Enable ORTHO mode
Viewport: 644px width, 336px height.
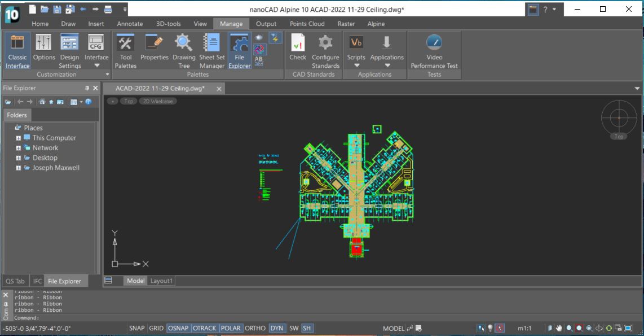click(x=255, y=328)
